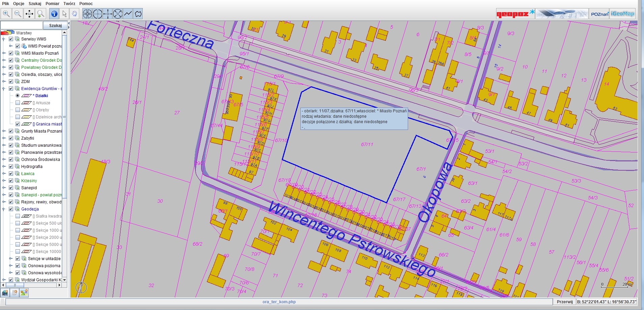Expand the Hydrografia layer group

click(x=4, y=167)
